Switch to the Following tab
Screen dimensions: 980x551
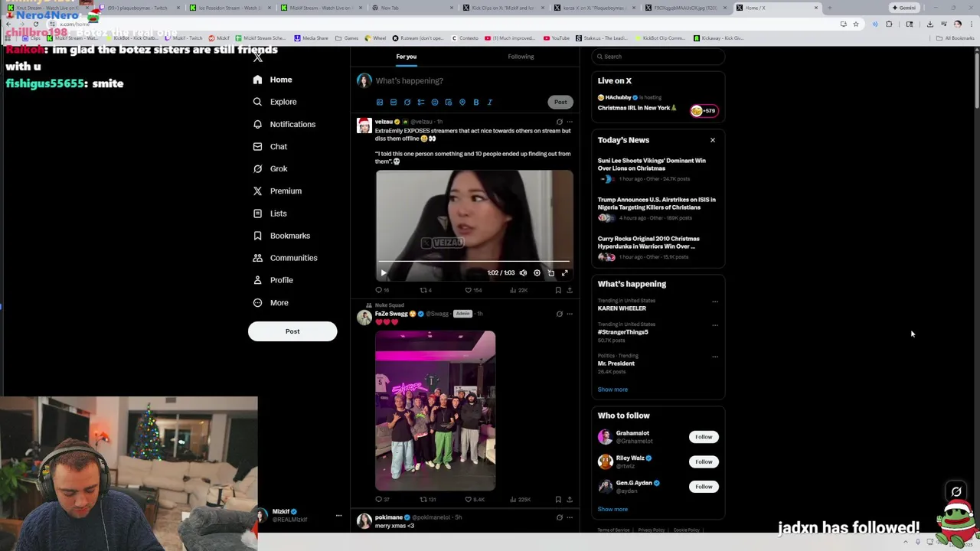[x=521, y=57]
